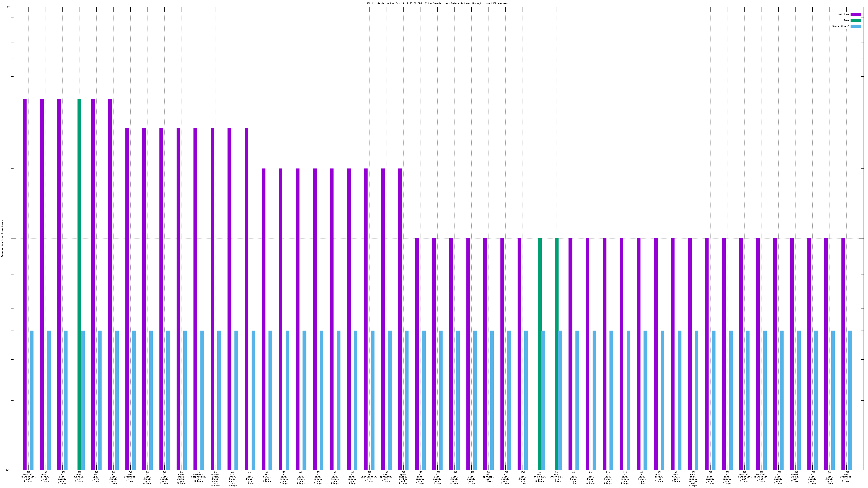Click the bl.spamcop.net 4 hops label
The image size is (868, 488).
489,477
